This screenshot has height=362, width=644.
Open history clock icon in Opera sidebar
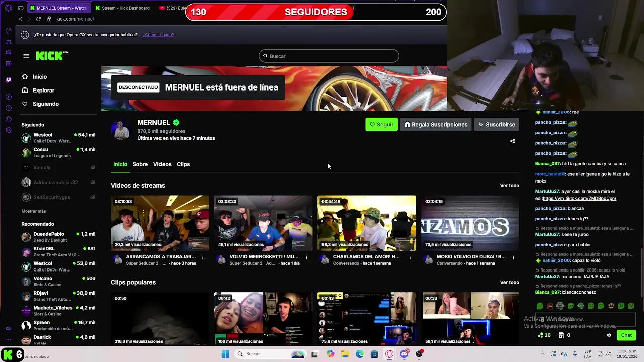[x=9, y=108]
